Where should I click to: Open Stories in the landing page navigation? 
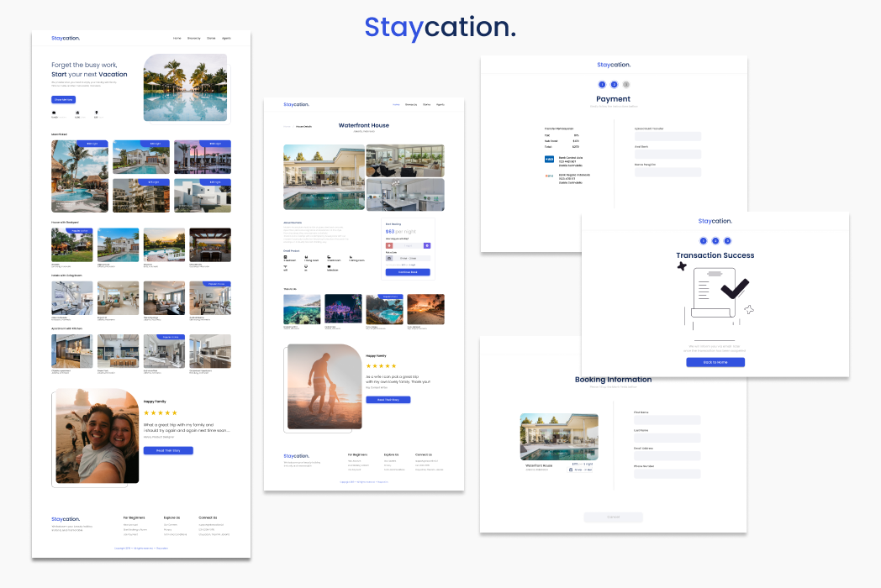click(211, 38)
